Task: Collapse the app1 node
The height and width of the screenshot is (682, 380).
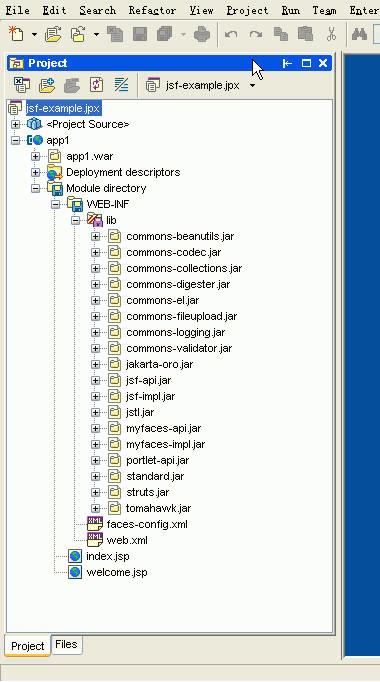Action: pyautogui.click(x=15, y=140)
